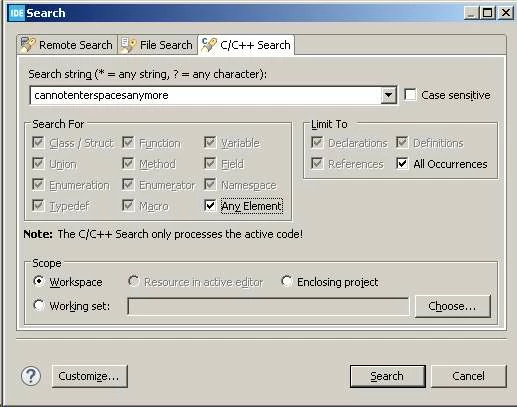The width and height of the screenshot is (517, 407).
Task: Click the help question mark icon
Action: pyautogui.click(x=31, y=376)
